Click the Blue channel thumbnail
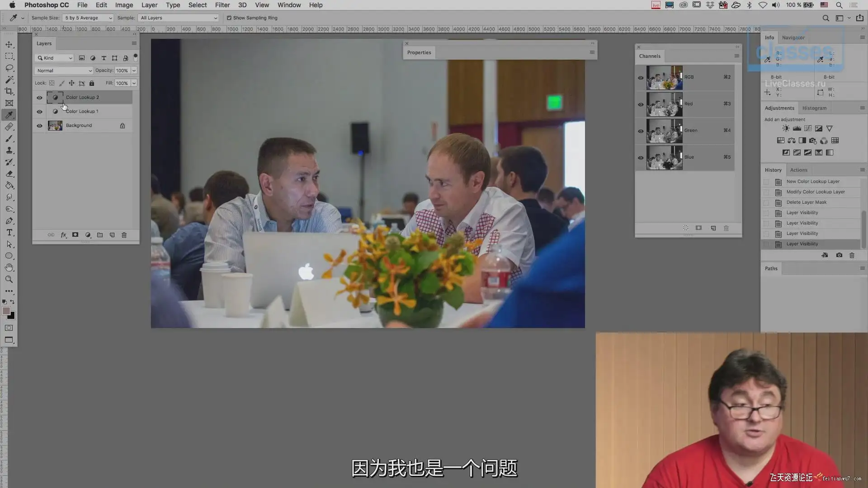The height and width of the screenshot is (488, 868). 664,157
